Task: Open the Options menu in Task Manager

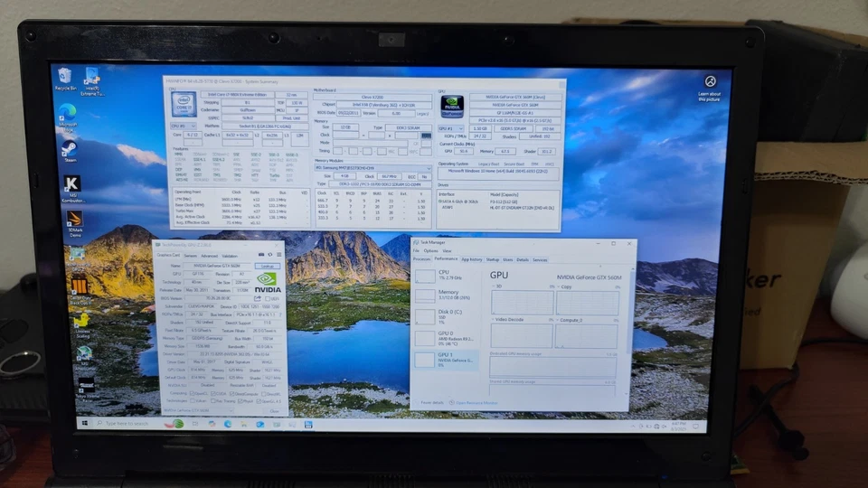Action: coord(430,250)
